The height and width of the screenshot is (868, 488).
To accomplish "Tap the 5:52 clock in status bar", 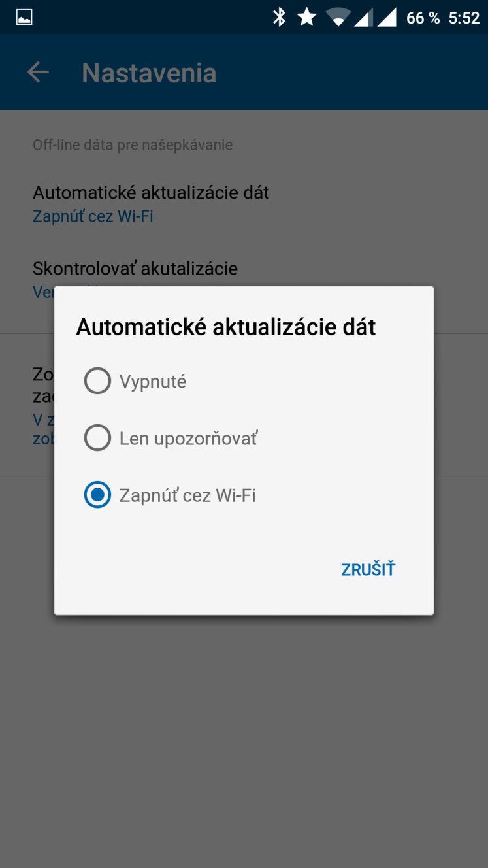I will (x=464, y=18).
